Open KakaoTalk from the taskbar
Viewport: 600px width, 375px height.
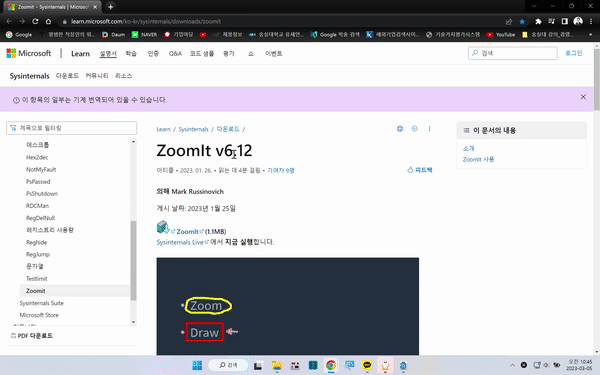367,365
